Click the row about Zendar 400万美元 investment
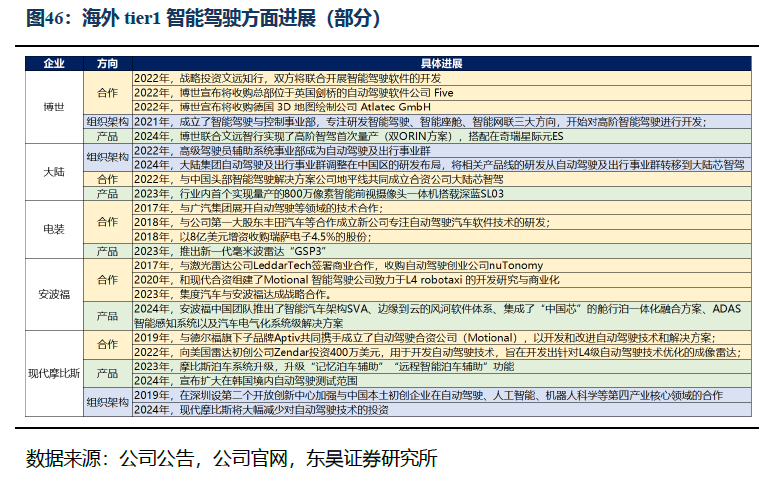This screenshot has height=483, width=771. 442,352
